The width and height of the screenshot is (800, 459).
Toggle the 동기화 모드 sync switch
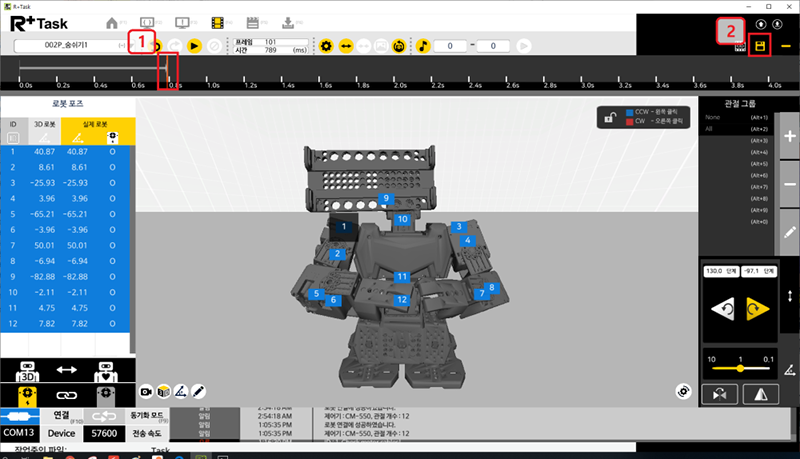click(x=102, y=415)
